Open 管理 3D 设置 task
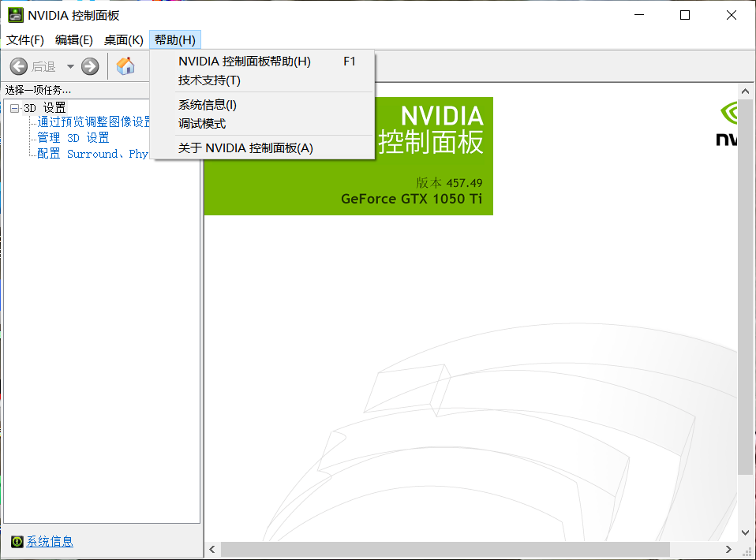 (x=73, y=138)
